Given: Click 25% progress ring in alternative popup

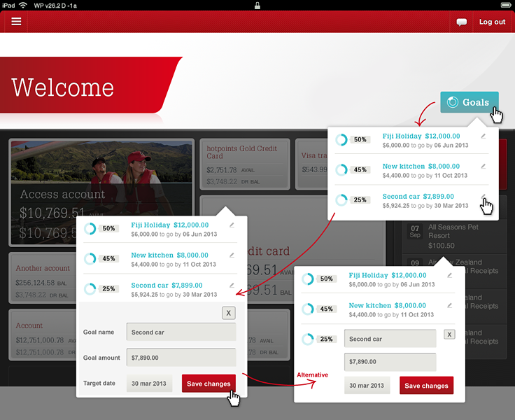Looking at the screenshot, I should click(x=308, y=339).
